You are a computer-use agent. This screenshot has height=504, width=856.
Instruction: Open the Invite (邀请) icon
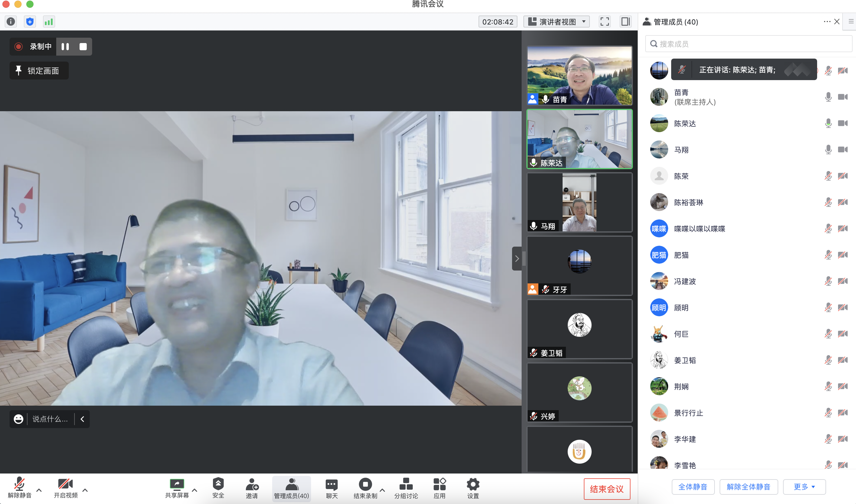[252, 484]
